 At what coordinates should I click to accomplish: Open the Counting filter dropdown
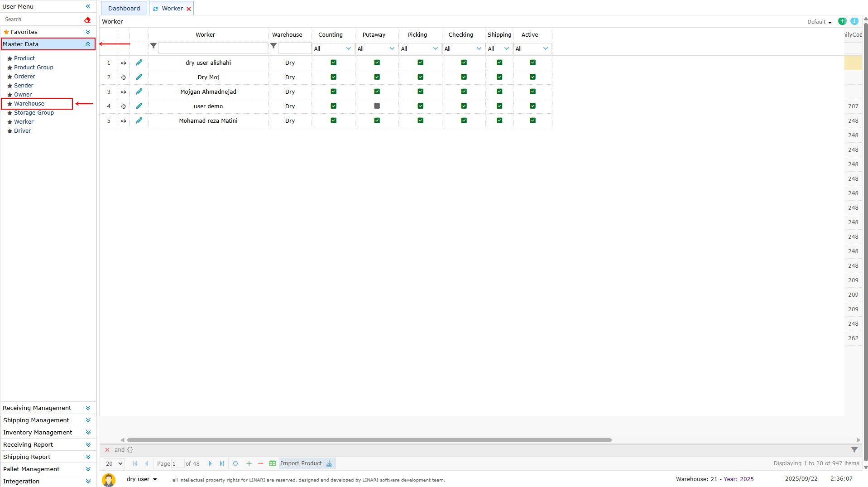click(333, 48)
